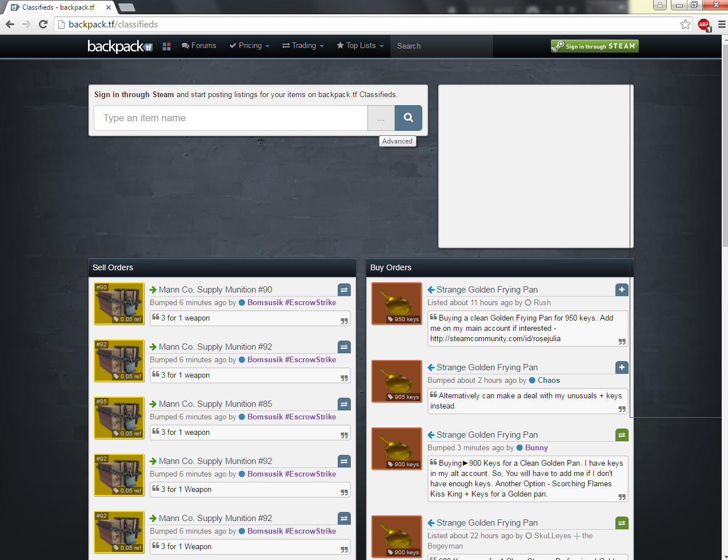Click the magnifier search button
Screen dimensions: 728x560
tap(409, 118)
